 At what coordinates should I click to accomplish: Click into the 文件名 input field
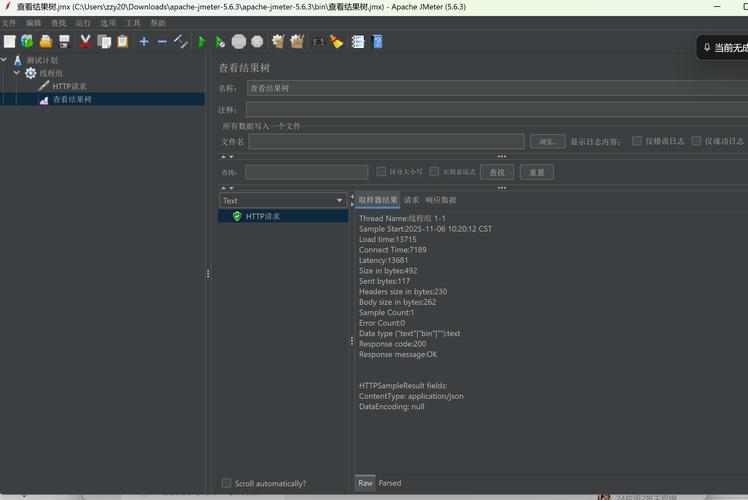[x=386, y=141]
